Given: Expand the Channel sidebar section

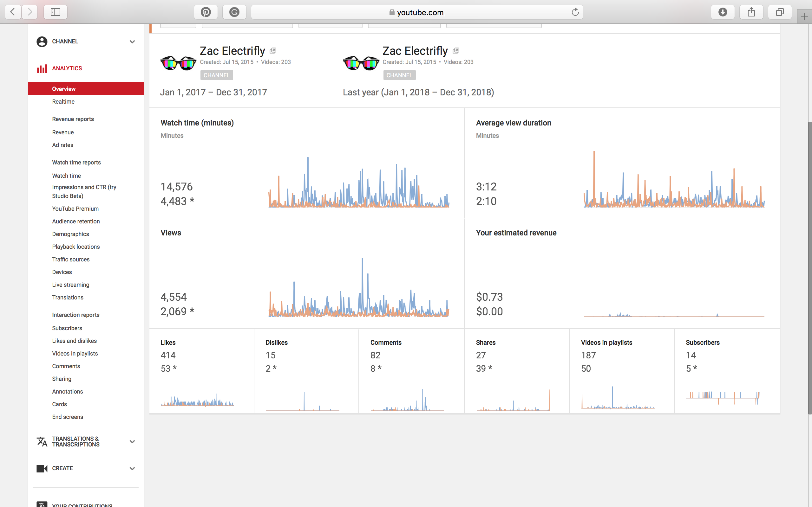Looking at the screenshot, I should (x=132, y=42).
